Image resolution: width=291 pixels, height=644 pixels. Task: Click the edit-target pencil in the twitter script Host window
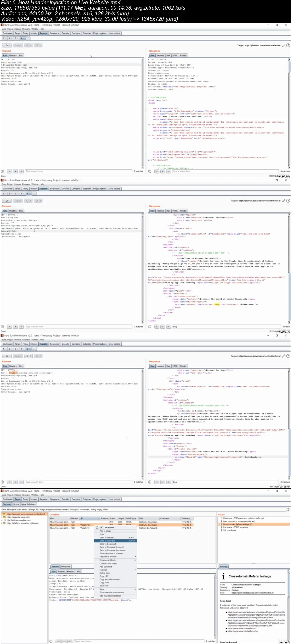click(284, 356)
